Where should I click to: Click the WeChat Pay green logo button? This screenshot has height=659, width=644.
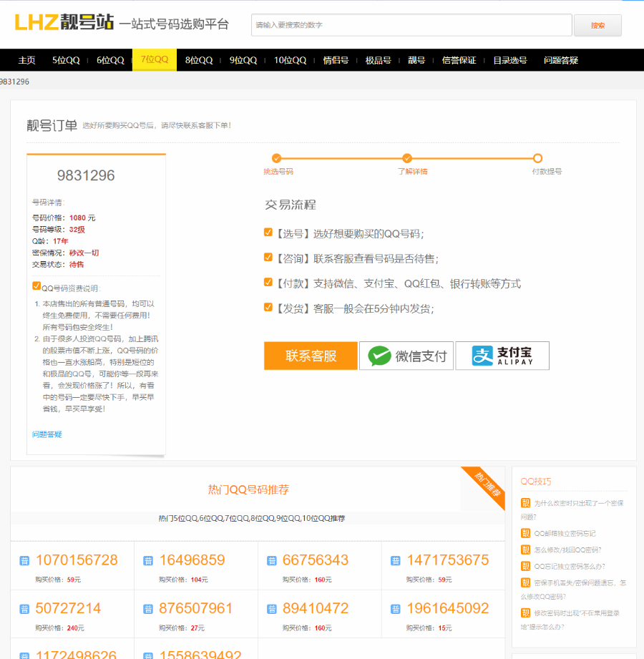pos(406,356)
